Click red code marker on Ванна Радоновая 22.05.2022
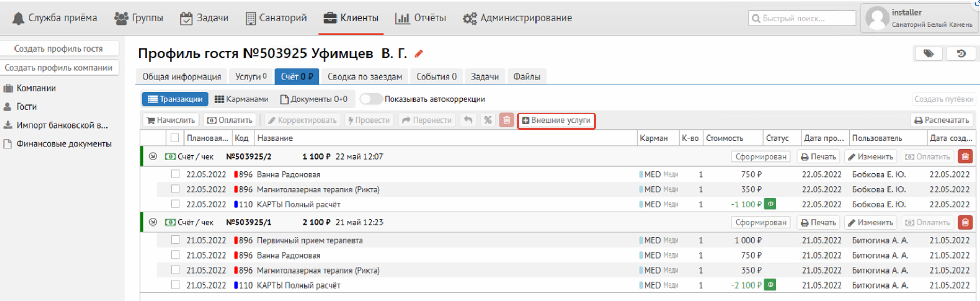This screenshot has width=980, height=301. tap(236, 175)
